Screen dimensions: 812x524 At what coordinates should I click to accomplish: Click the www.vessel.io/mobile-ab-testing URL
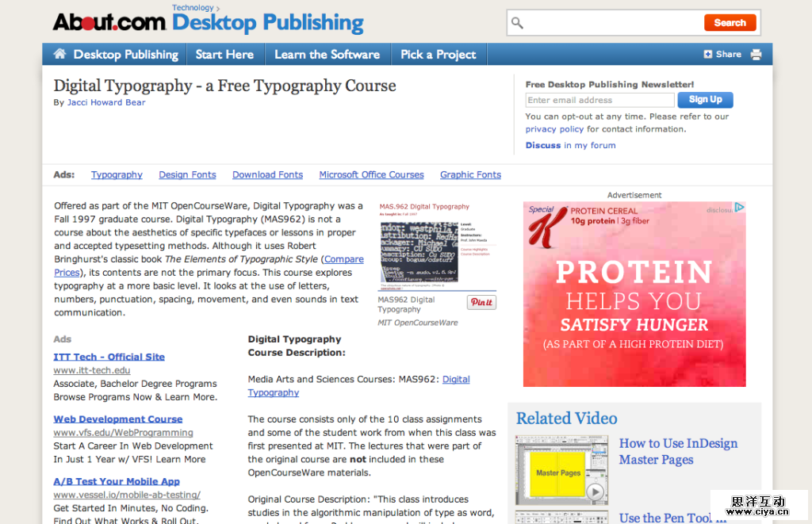[127, 495]
